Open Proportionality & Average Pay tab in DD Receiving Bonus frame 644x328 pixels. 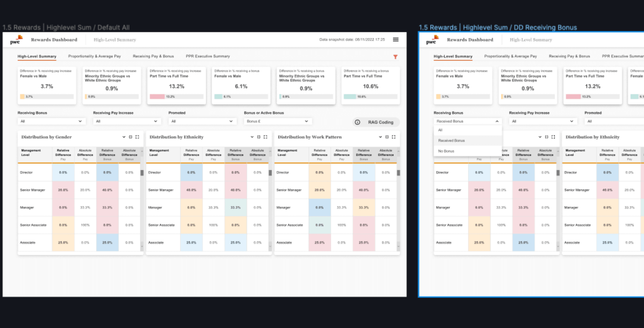click(510, 56)
